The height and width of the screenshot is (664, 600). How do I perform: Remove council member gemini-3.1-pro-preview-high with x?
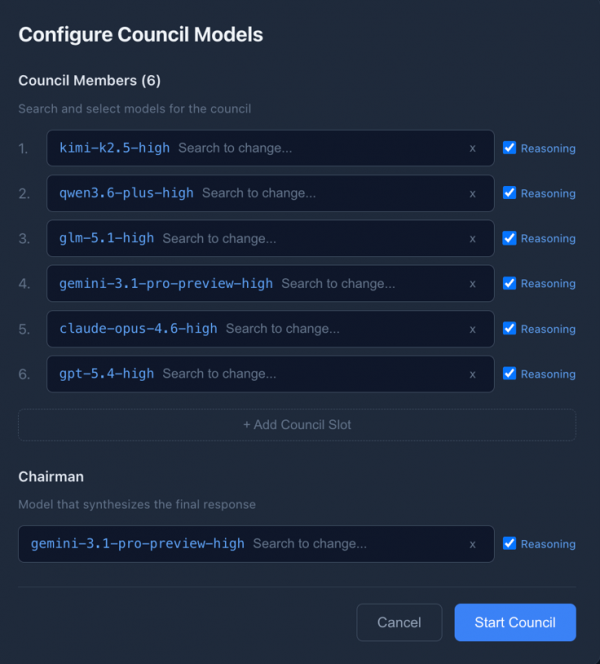coord(472,283)
